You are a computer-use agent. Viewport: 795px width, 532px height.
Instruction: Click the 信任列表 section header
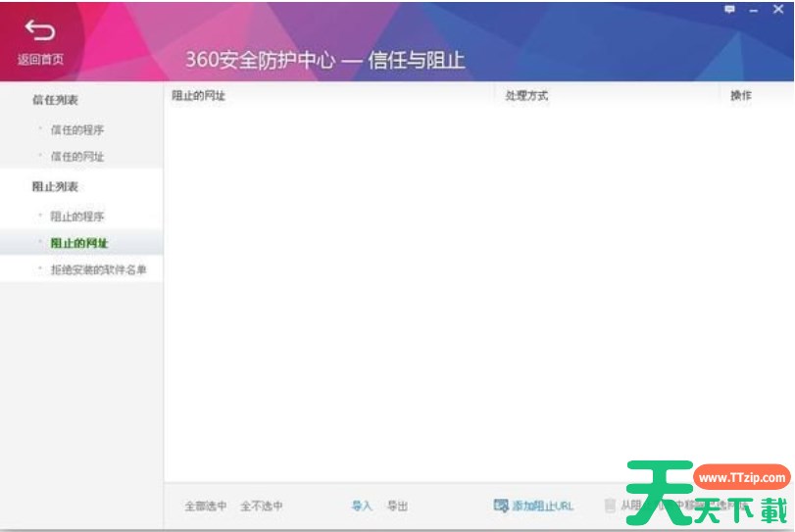(55, 100)
